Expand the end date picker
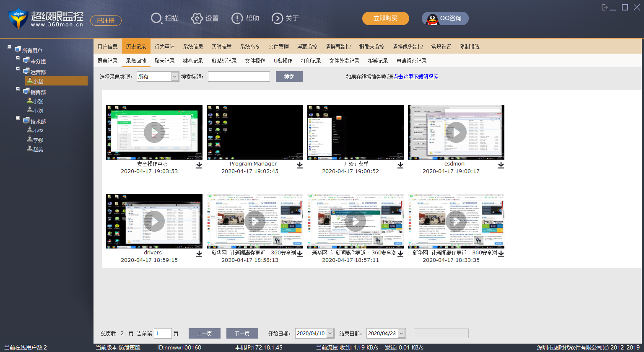The width and height of the screenshot is (644, 352). [x=401, y=334]
